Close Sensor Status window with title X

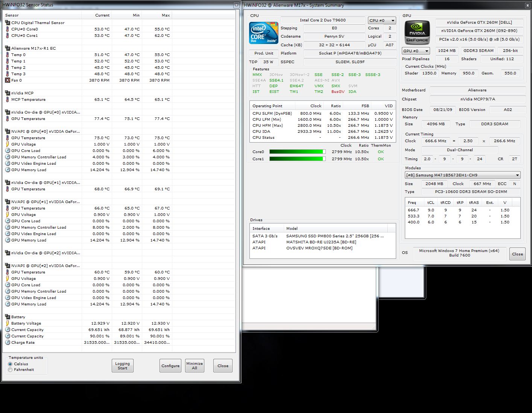236,5
